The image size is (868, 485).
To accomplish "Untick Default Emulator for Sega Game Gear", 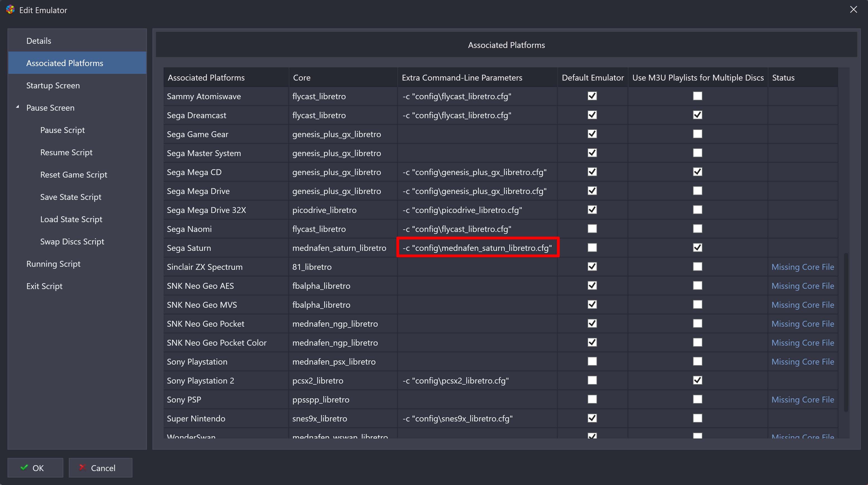I will click(592, 134).
